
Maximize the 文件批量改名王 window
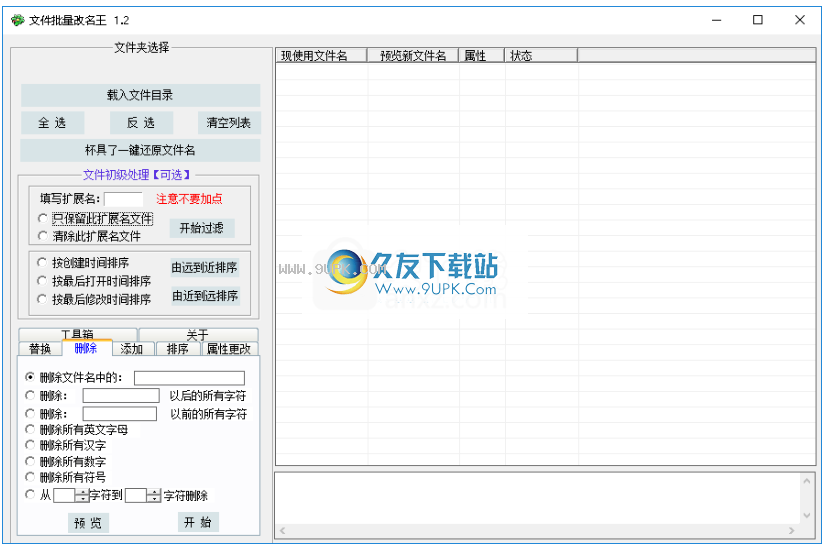coord(758,20)
